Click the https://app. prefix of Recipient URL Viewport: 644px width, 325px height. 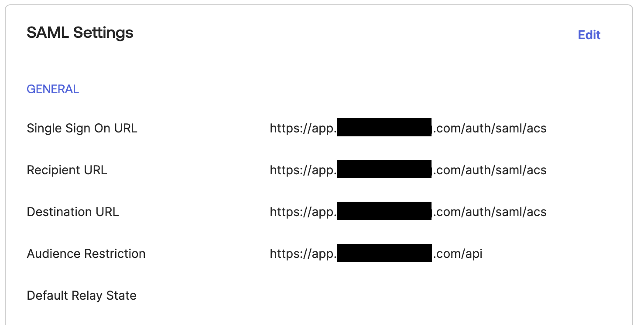[303, 170]
